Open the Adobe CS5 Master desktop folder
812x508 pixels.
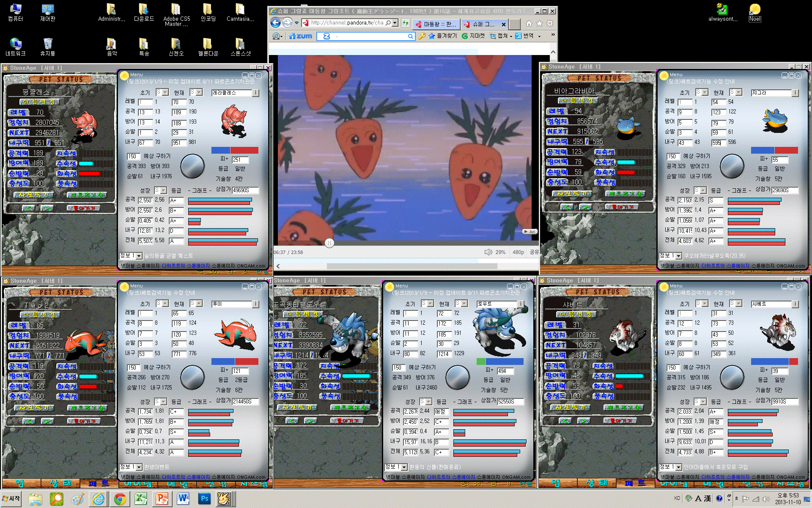tap(176, 15)
